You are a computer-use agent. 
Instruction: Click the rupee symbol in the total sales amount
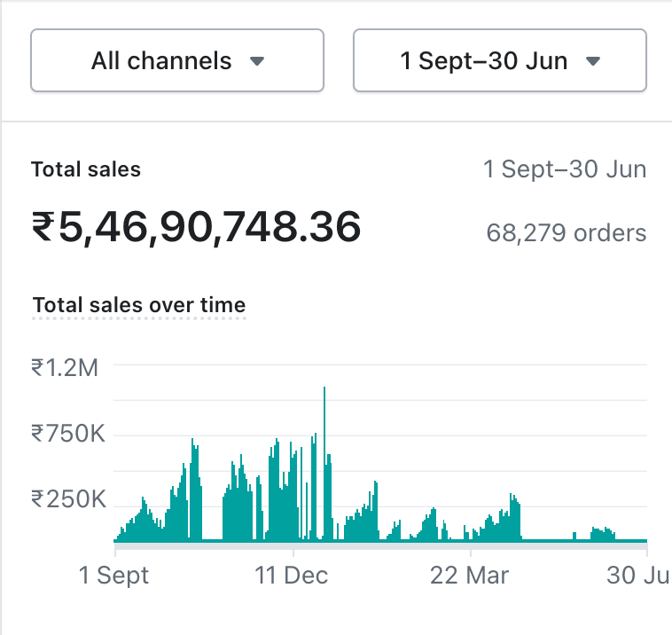point(43,228)
